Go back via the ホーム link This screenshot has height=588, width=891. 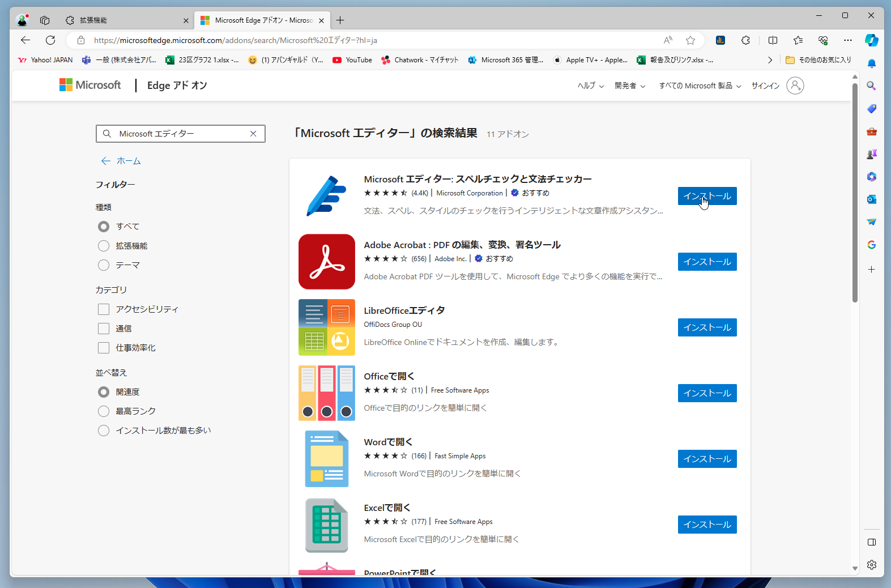[x=121, y=161]
